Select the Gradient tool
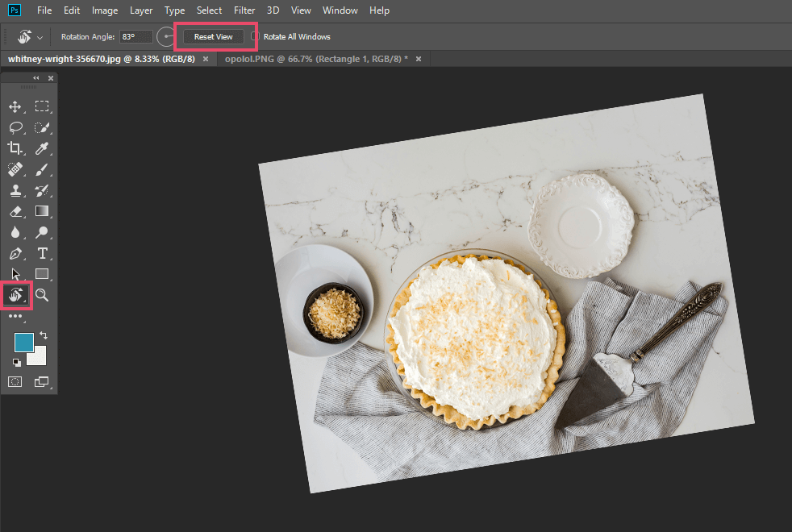792x532 pixels. click(x=42, y=211)
